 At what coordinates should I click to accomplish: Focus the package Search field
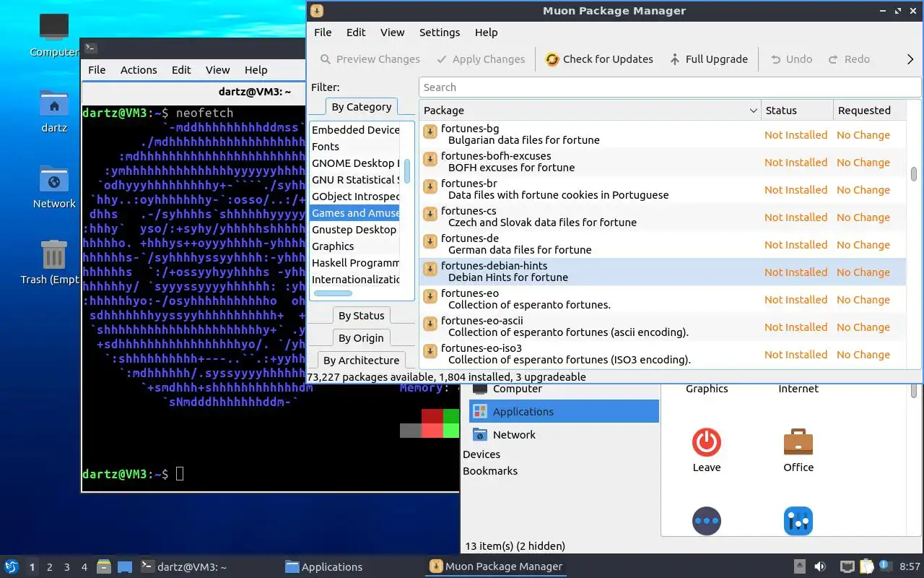coord(670,87)
